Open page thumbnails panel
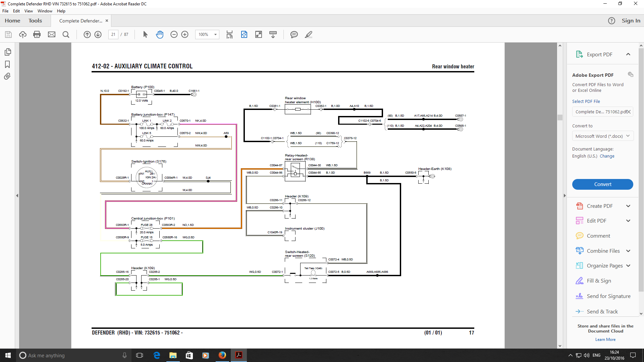644x362 pixels. 8,52
